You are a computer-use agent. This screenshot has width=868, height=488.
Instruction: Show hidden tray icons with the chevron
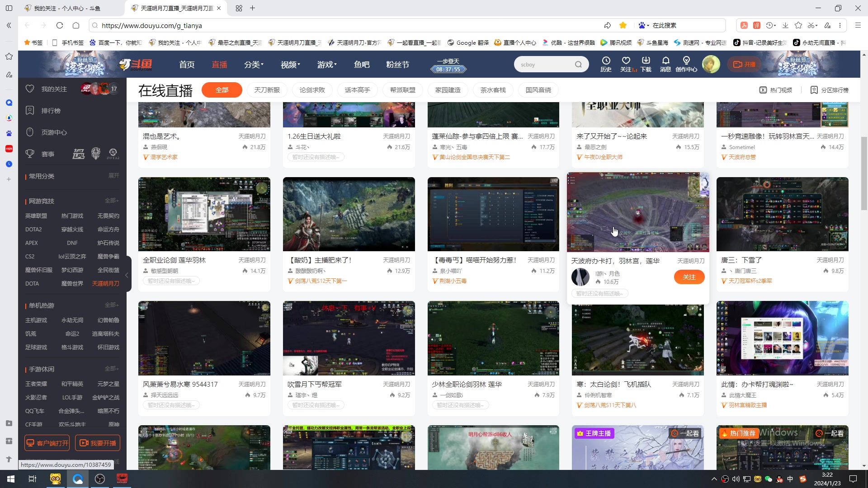(x=714, y=479)
